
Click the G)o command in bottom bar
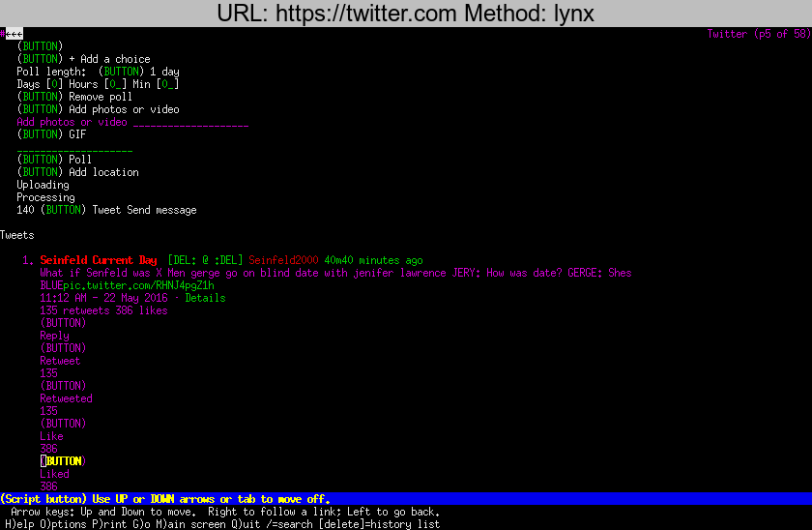coord(141,524)
